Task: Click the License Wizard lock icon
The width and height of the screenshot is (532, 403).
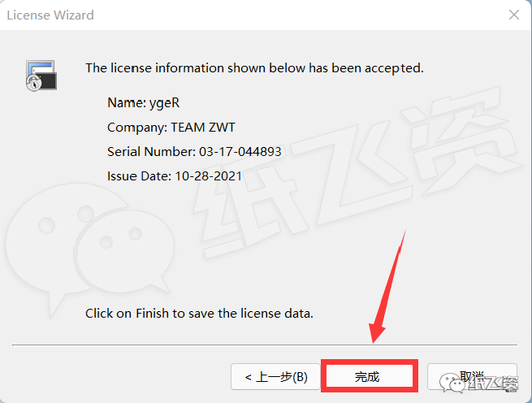Action: pyautogui.click(x=41, y=76)
